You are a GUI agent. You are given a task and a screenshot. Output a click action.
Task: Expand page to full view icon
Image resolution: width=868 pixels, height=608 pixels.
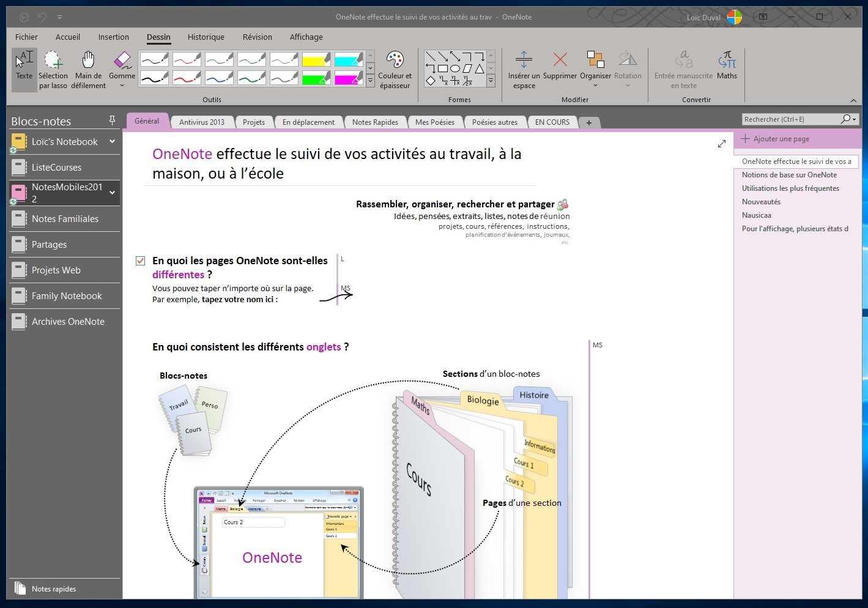pos(722,144)
